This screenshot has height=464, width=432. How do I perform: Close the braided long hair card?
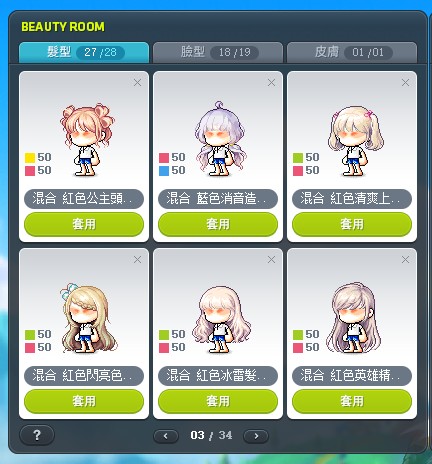[x=137, y=260]
